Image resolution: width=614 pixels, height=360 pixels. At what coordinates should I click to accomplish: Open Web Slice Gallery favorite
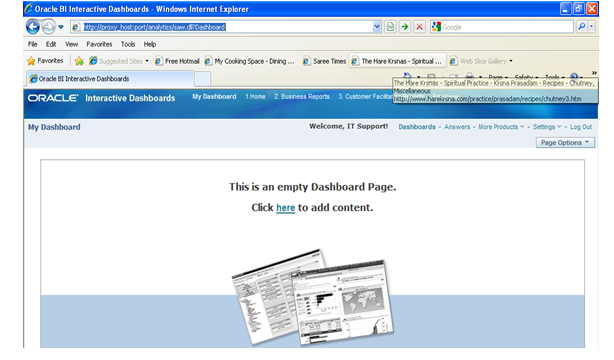(x=478, y=61)
